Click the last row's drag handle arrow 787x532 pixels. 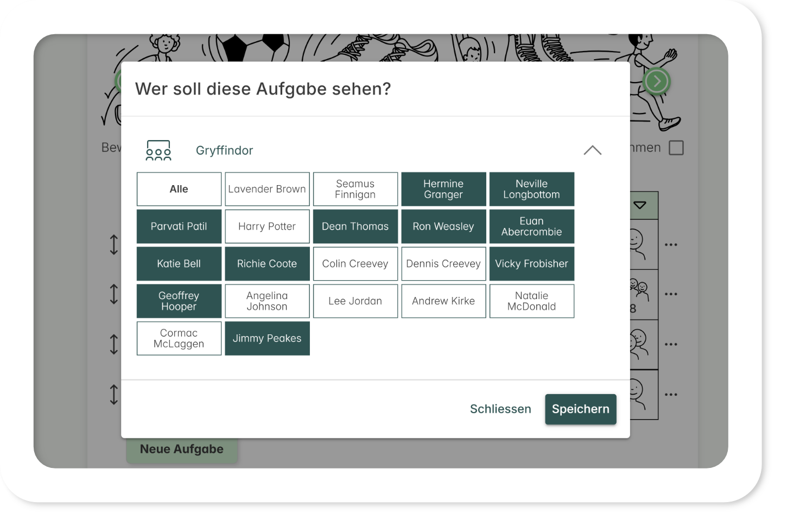pos(113,394)
